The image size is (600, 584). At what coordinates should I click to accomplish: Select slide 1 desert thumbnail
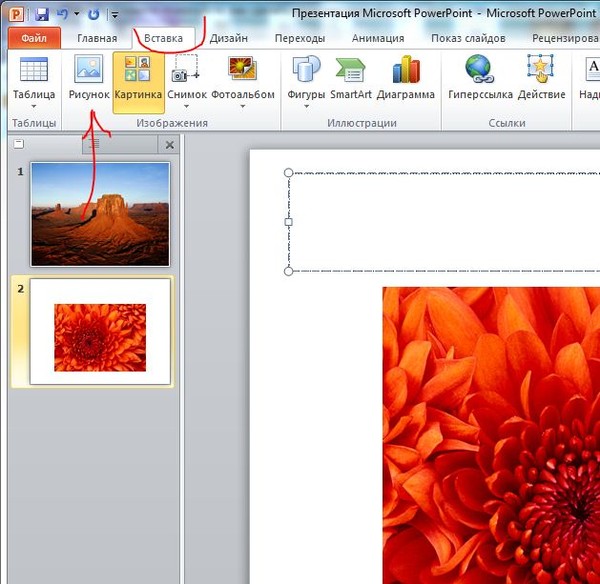tap(100, 214)
